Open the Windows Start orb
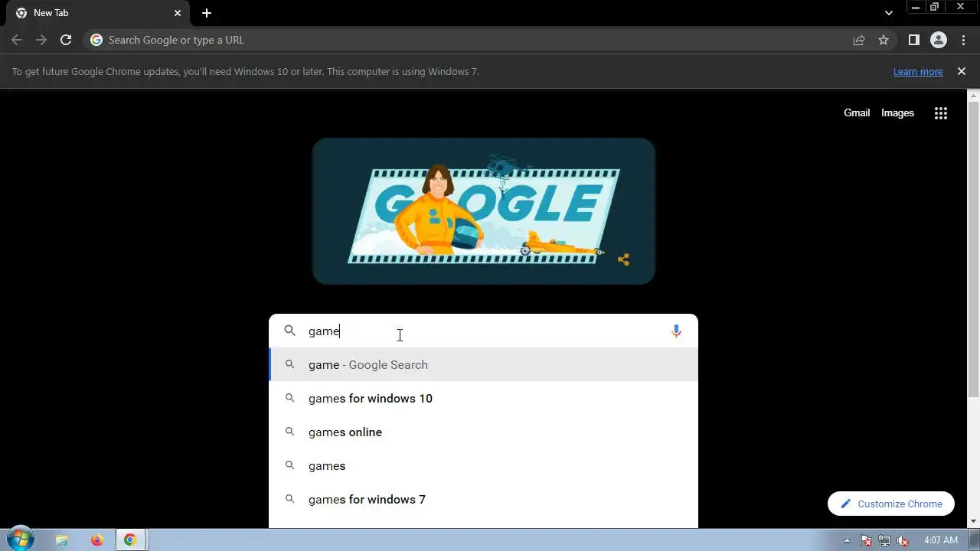 click(x=20, y=540)
